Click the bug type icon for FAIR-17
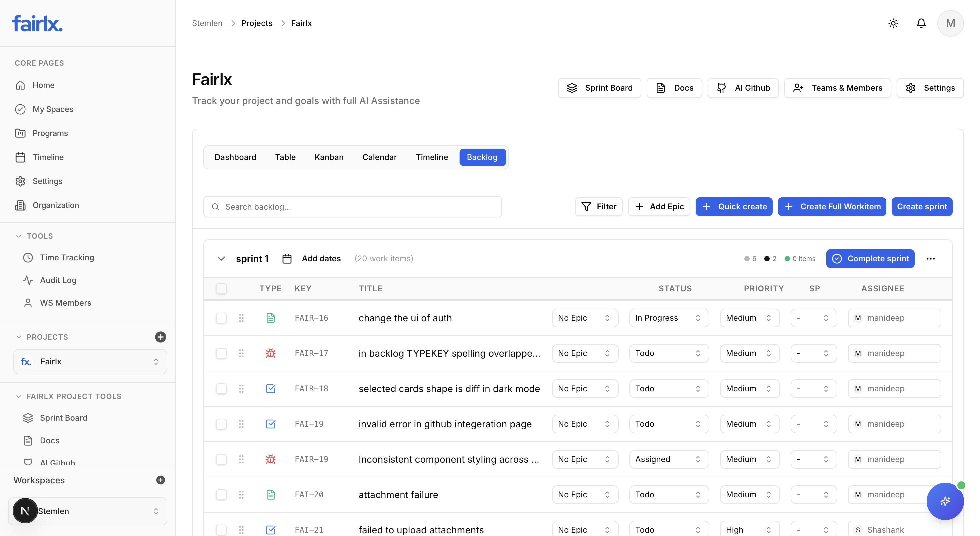980x536 pixels. [270, 353]
